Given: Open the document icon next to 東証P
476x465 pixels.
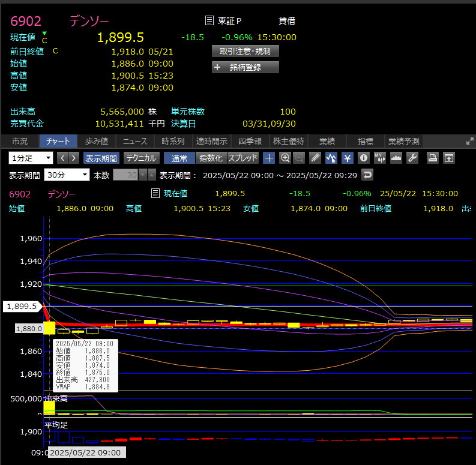Looking at the screenshot, I should pyautogui.click(x=209, y=20).
